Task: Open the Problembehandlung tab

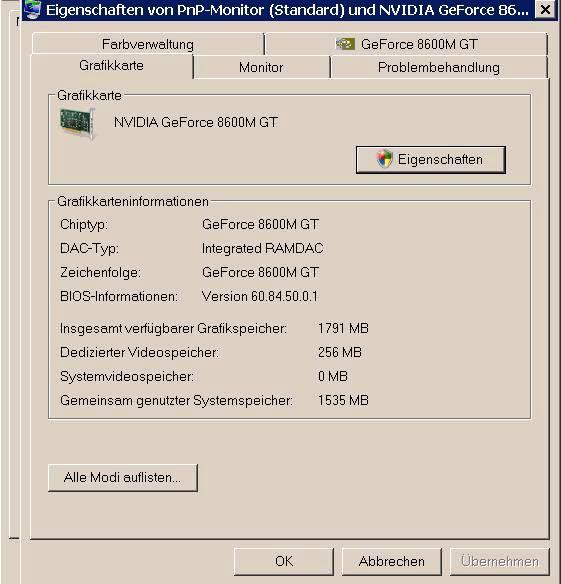Action: pos(439,67)
